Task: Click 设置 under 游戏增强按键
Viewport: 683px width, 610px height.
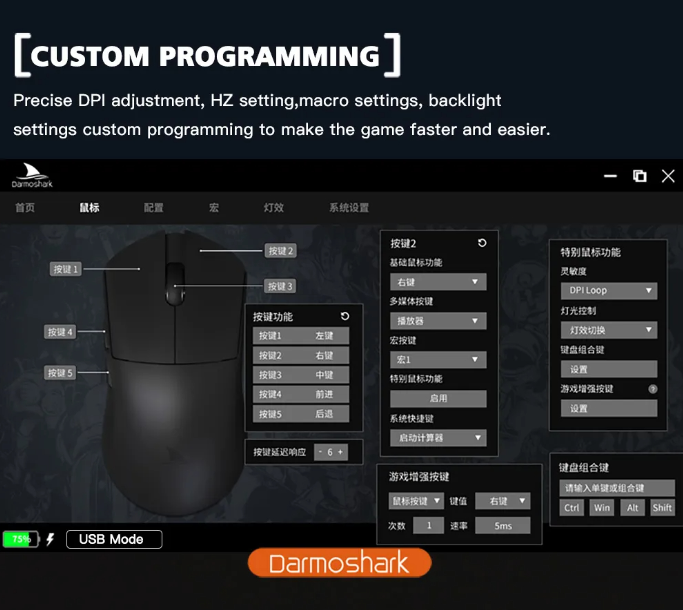Action: [x=609, y=408]
